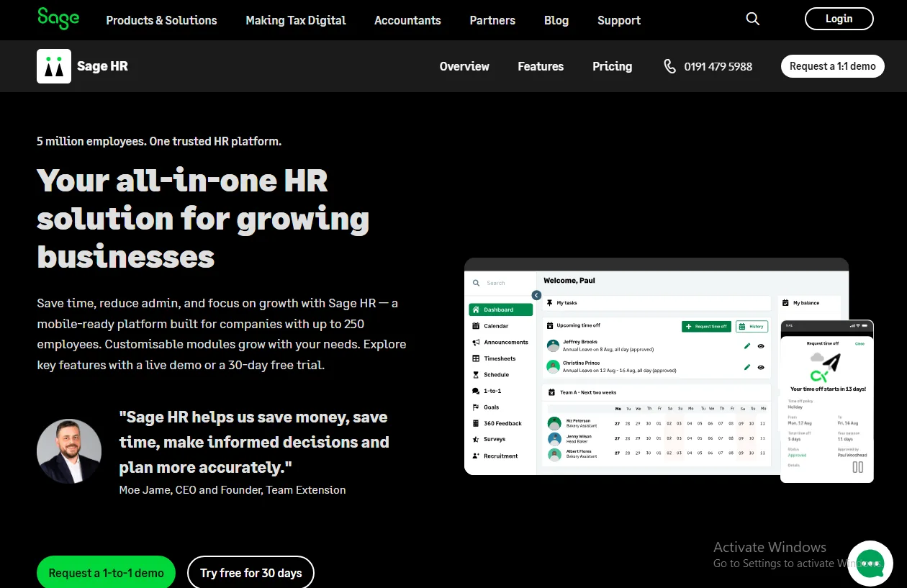Click the Team A - Next two weeks title
This screenshot has width=907, height=588.
(x=588, y=392)
